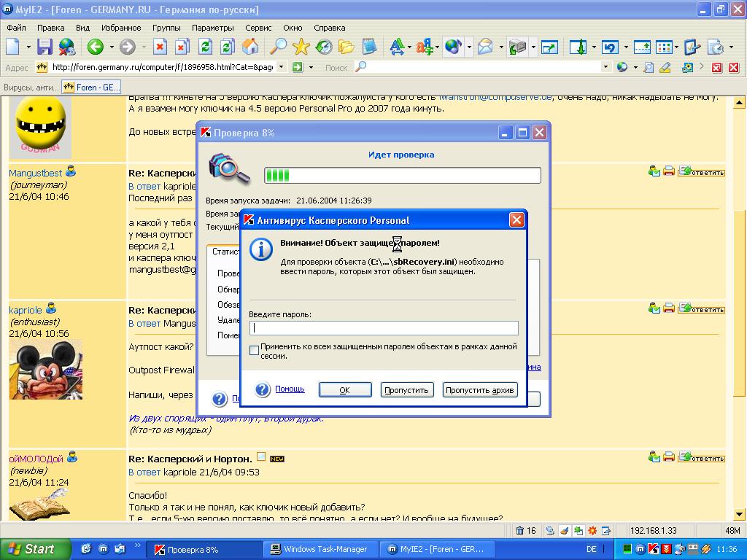Image resolution: width=747 pixels, height=560 pixels.
Task: Click the search page magnifier icon beside highlighter
Action: [649, 68]
